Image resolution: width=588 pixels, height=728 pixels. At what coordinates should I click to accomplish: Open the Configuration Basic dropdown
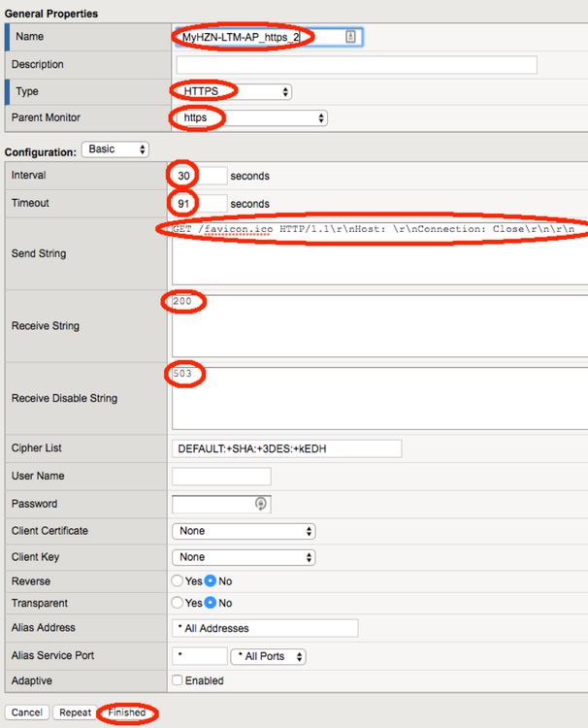(115, 149)
